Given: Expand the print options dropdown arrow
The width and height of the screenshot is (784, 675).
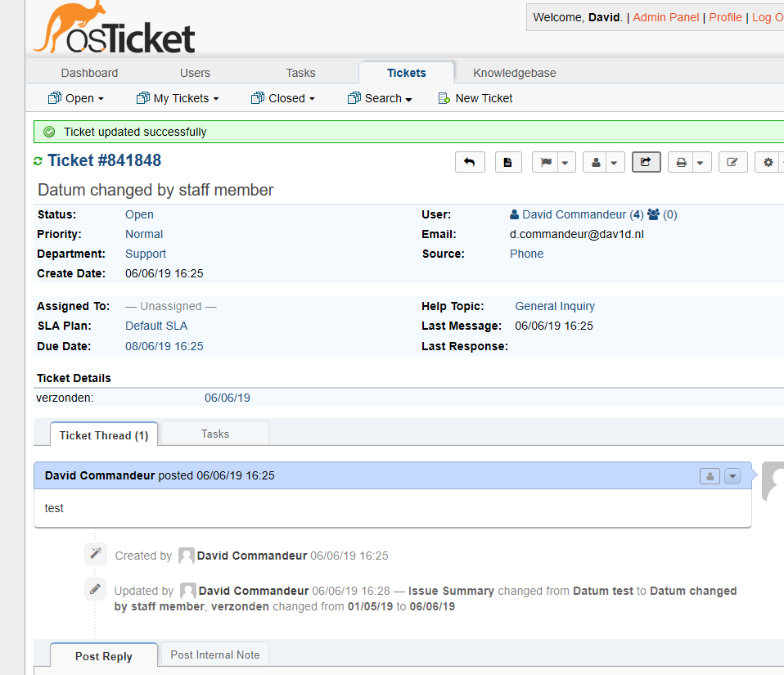Looking at the screenshot, I should pos(701,161).
